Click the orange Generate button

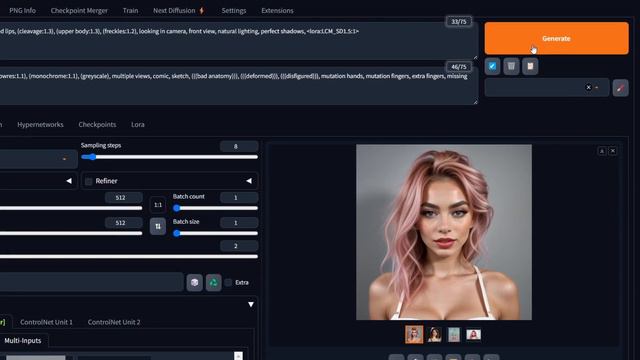pyautogui.click(x=556, y=38)
